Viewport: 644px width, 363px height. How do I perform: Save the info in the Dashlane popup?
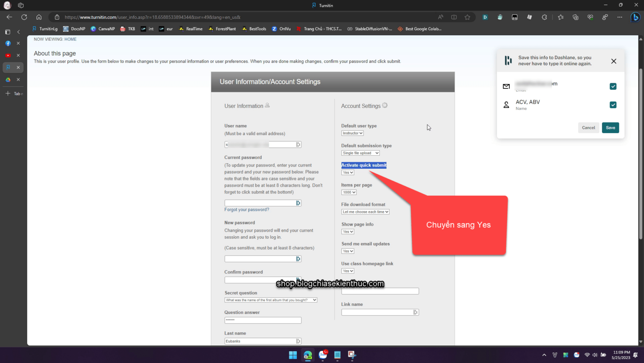(x=610, y=128)
